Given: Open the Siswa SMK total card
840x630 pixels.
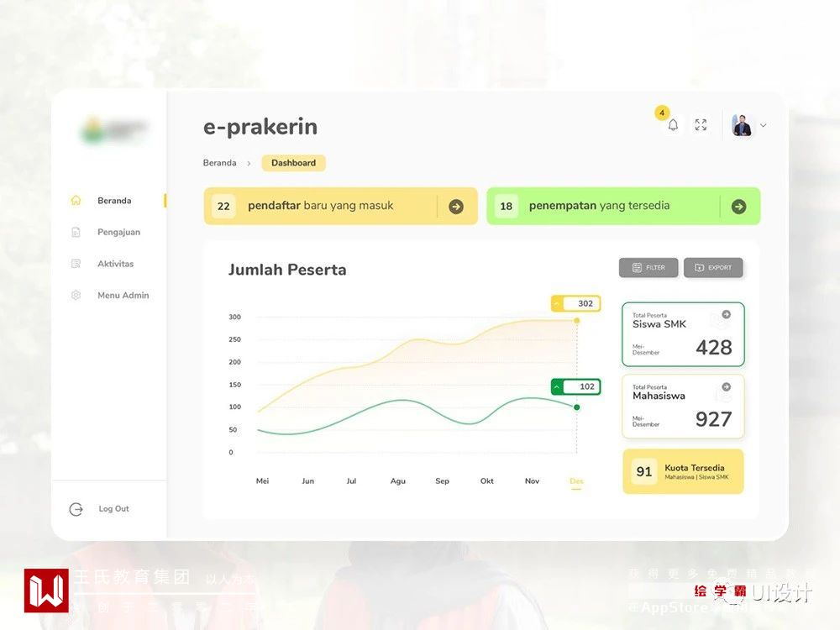Looking at the screenshot, I should [683, 334].
